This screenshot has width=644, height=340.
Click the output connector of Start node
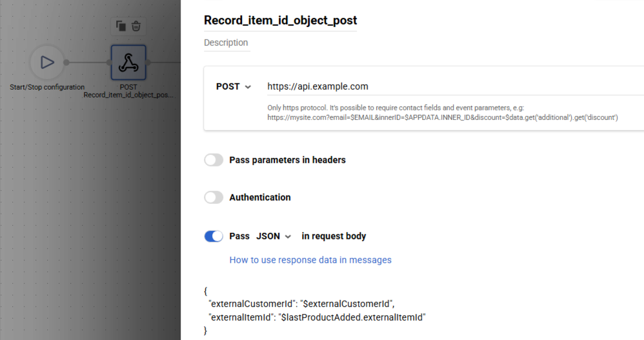pos(66,63)
